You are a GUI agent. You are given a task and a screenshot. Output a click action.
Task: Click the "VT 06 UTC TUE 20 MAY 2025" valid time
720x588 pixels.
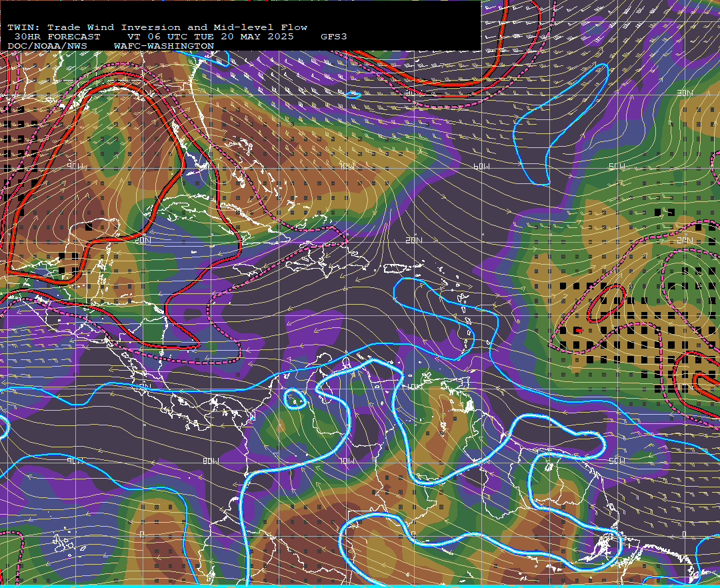210,37
